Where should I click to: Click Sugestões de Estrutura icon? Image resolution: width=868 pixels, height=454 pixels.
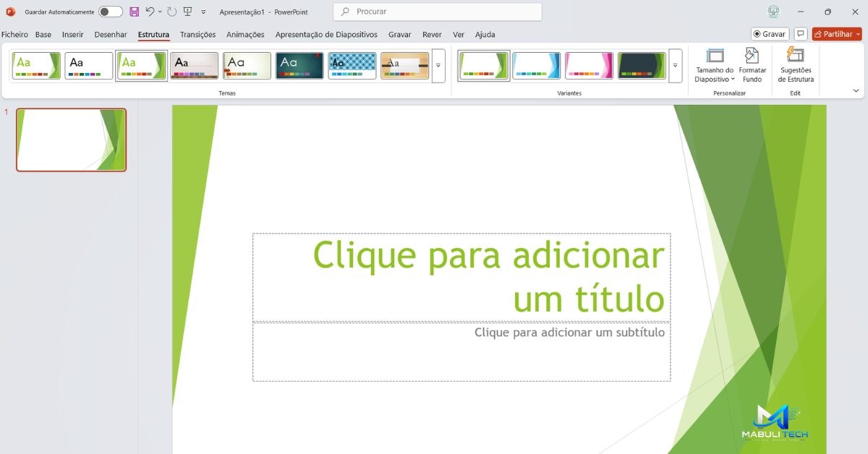click(796, 66)
